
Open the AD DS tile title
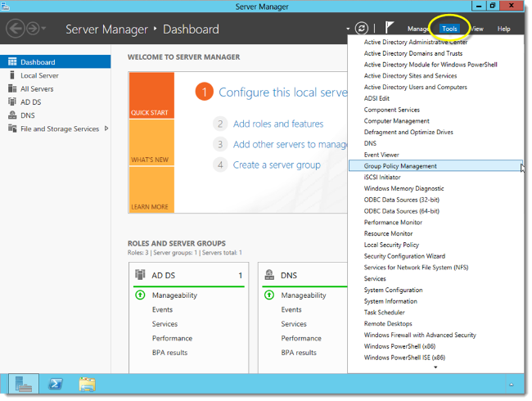[163, 276]
